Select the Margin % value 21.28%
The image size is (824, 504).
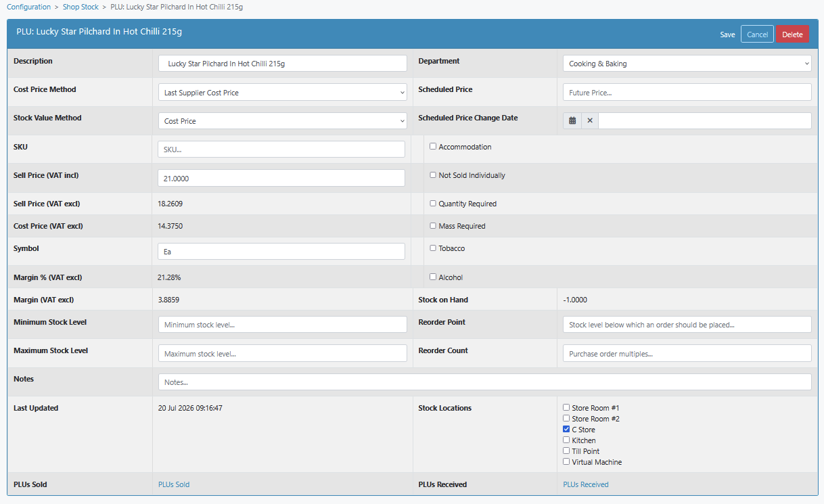coord(169,277)
